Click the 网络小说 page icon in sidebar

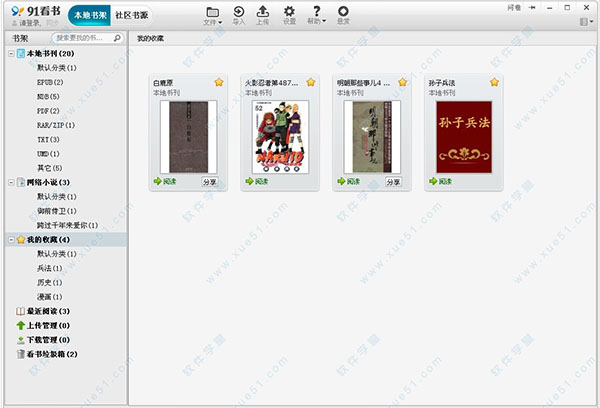pos(21,182)
